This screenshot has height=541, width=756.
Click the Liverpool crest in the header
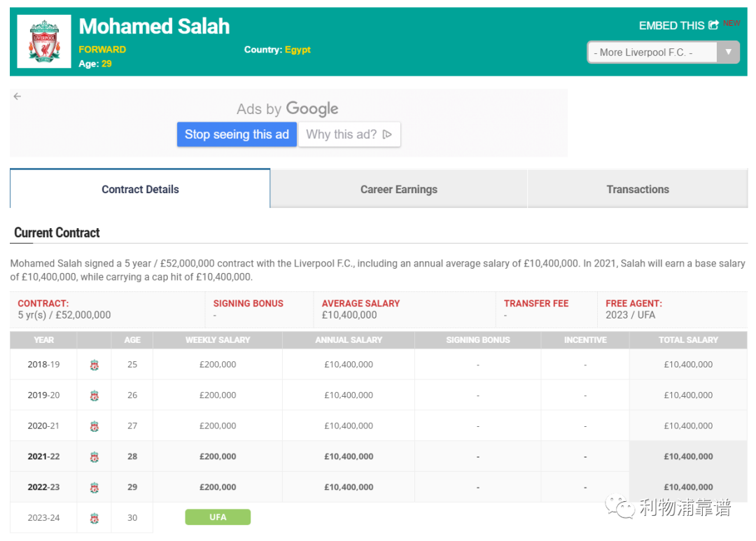[44, 41]
